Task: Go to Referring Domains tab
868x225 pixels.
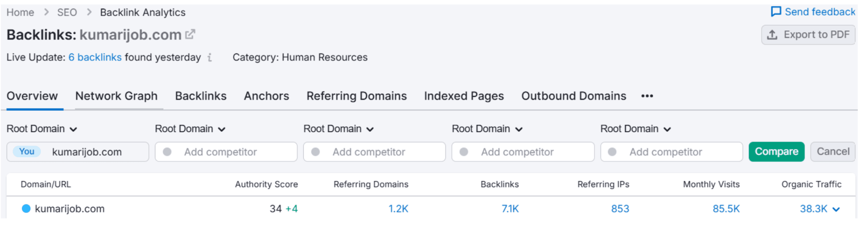Action: [357, 96]
